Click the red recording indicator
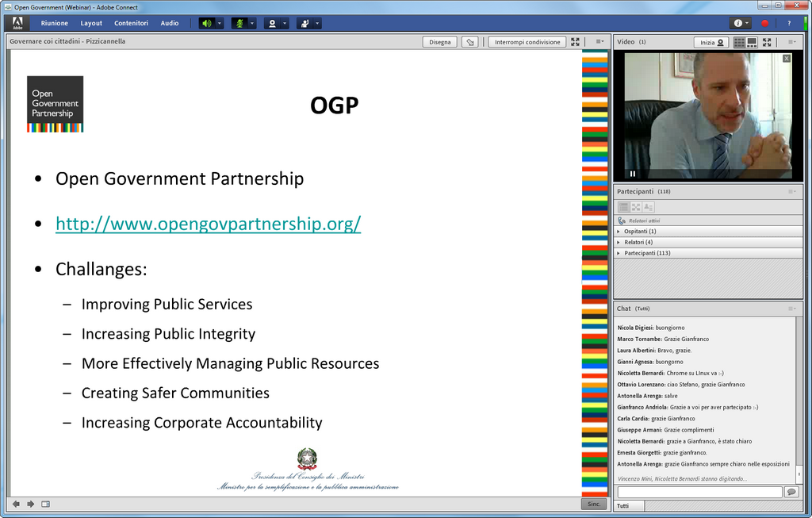This screenshot has width=812, height=518. [765, 23]
